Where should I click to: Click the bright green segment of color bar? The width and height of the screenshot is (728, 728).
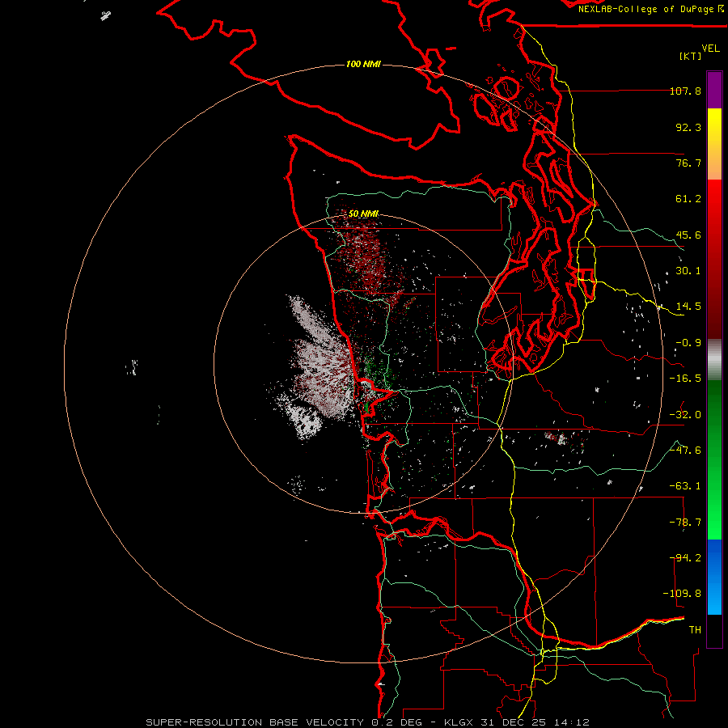[714, 459]
